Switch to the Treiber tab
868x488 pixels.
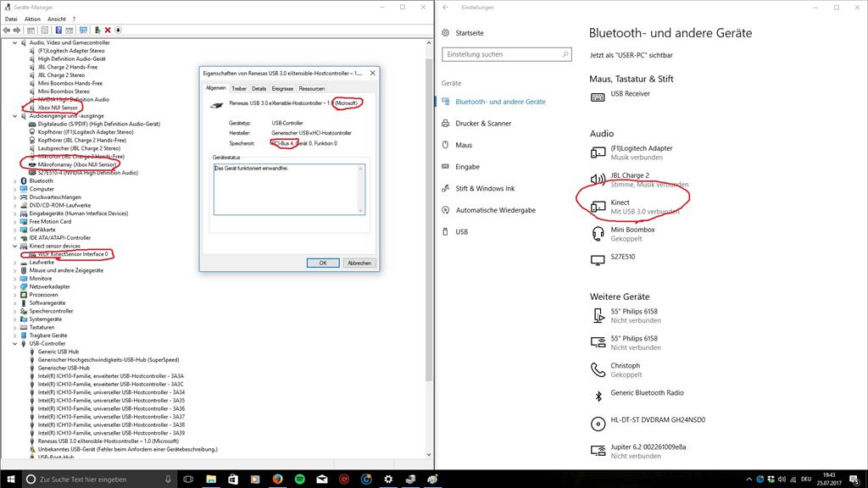pos(239,88)
